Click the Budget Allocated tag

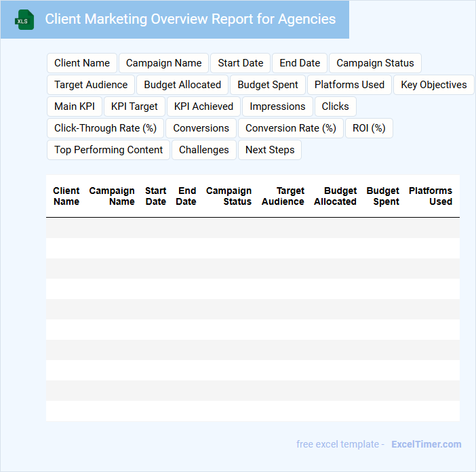182,85
